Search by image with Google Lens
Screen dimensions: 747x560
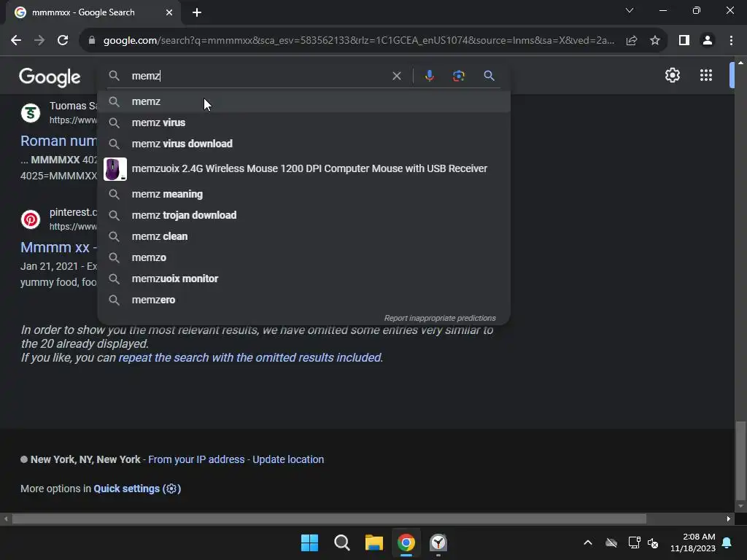(458, 76)
